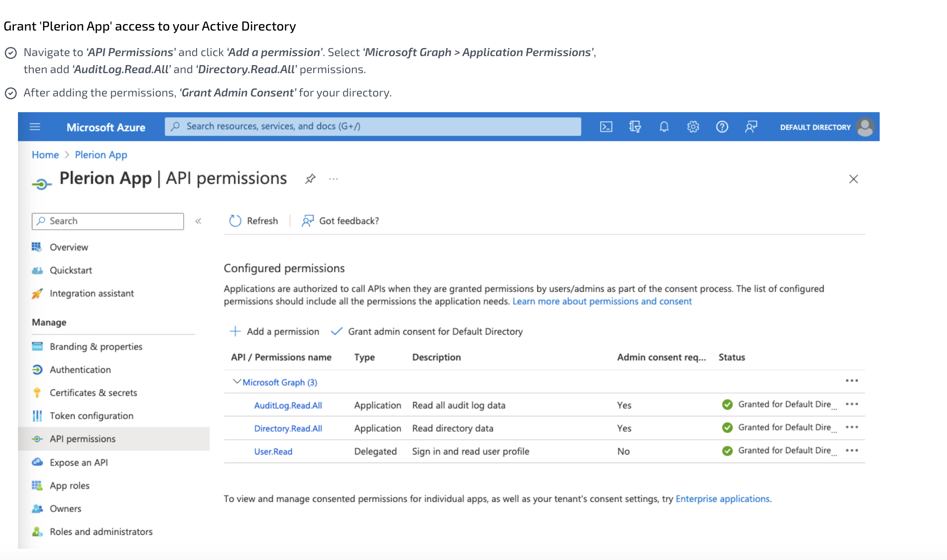Image resolution: width=947 pixels, height=560 pixels.
Task: Collapse the left navigation menu
Action: [198, 221]
